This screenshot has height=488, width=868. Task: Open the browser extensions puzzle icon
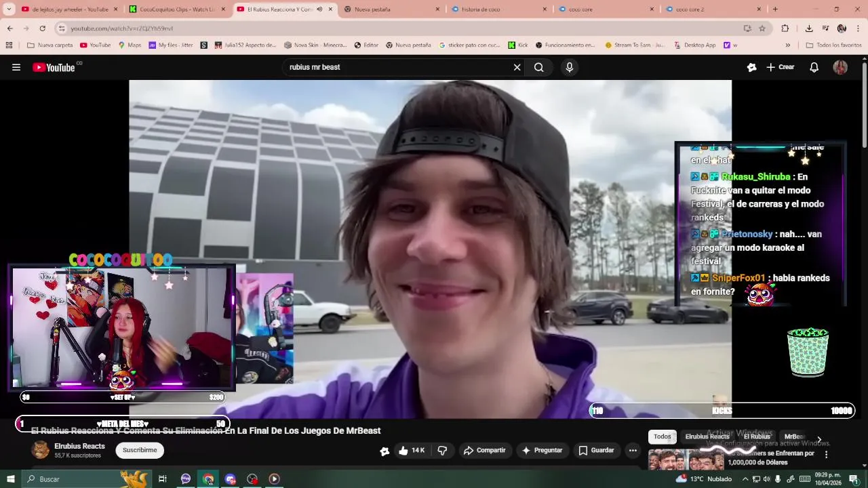pyautogui.click(x=785, y=28)
